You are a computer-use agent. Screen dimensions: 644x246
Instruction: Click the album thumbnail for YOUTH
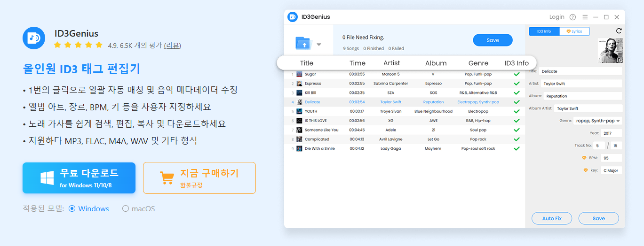pyautogui.click(x=299, y=111)
